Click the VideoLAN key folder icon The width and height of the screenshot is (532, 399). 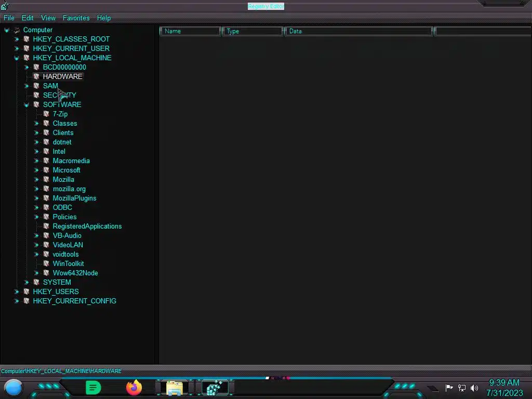(46, 245)
